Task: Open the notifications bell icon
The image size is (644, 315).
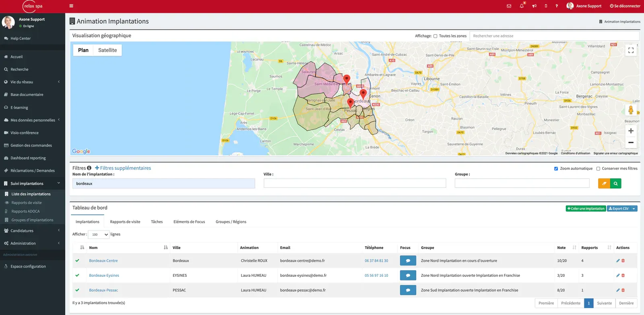Action: pos(522,6)
